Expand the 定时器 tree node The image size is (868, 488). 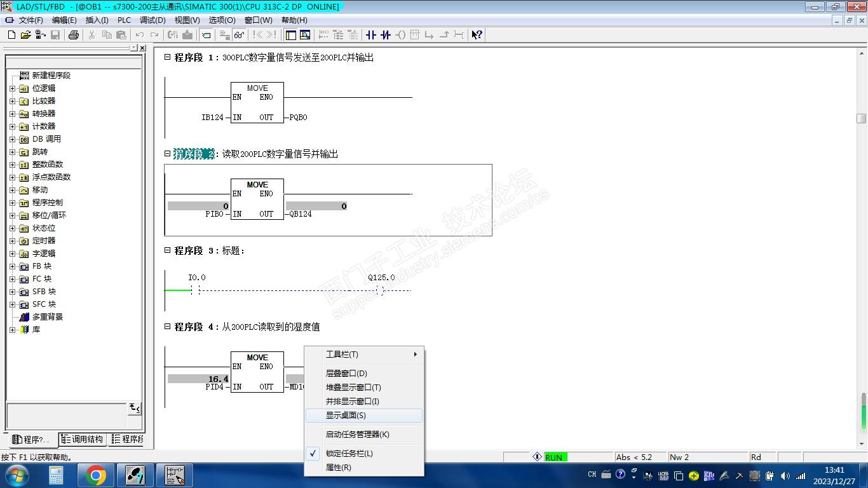12,241
